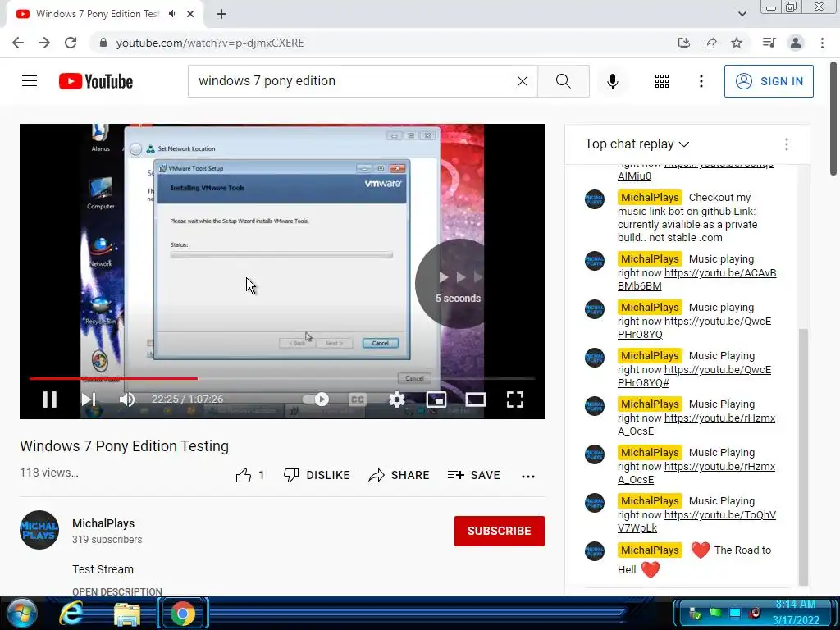Toggle closed captions CC button
This screenshot has height=630, width=840.
[x=358, y=399]
